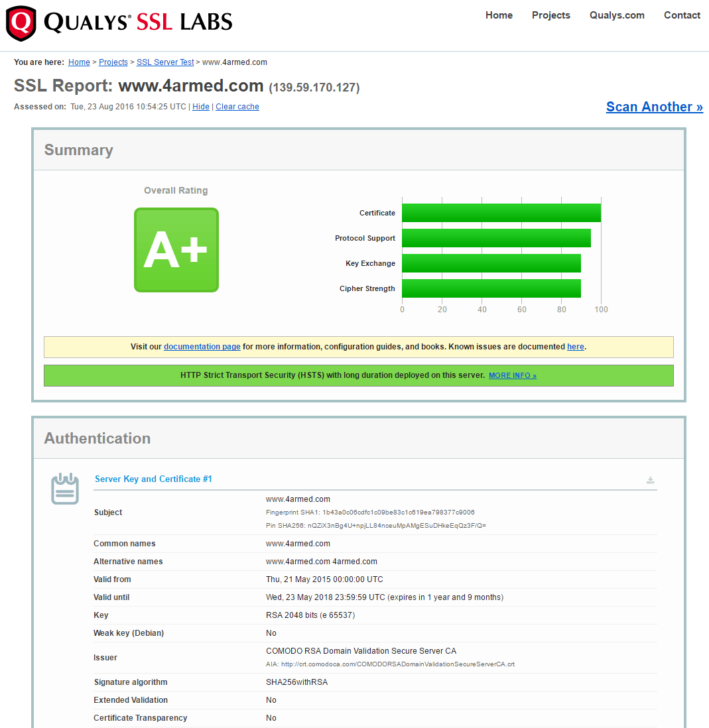Click the COMODO RSA issuer name

click(361, 651)
